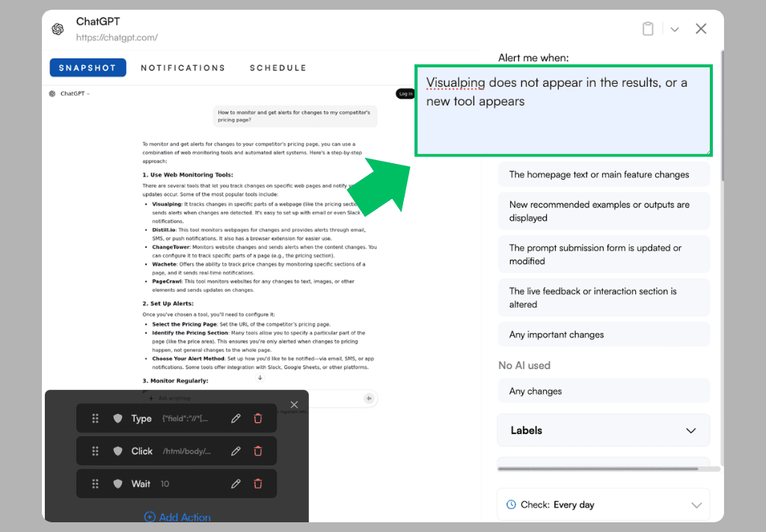Edit the Type action with pencil icon
The image size is (766, 532).
click(x=236, y=419)
